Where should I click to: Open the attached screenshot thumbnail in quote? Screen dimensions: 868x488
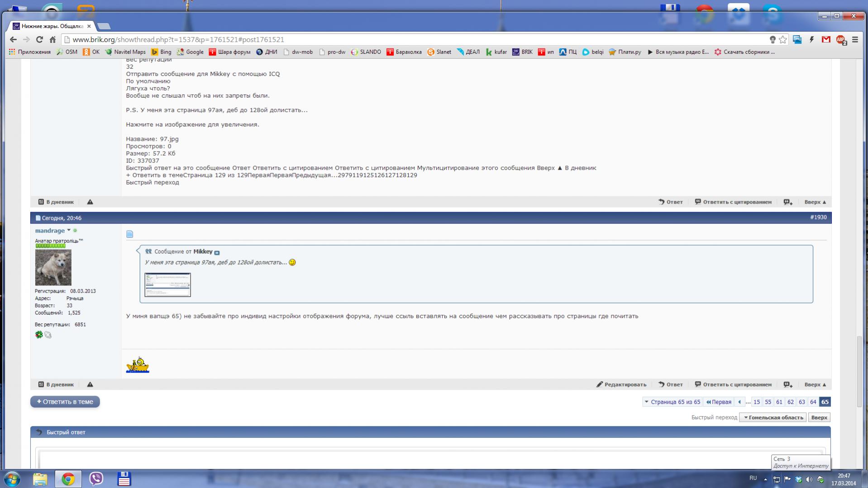[167, 285]
